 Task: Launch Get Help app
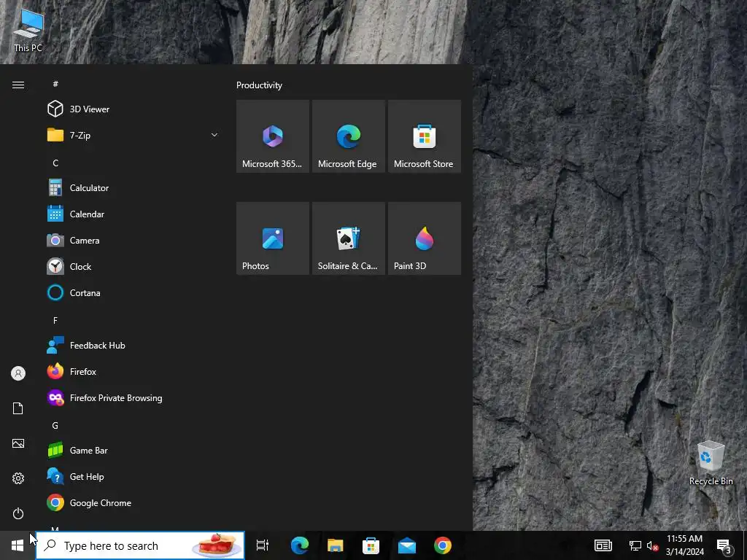pyautogui.click(x=134, y=476)
